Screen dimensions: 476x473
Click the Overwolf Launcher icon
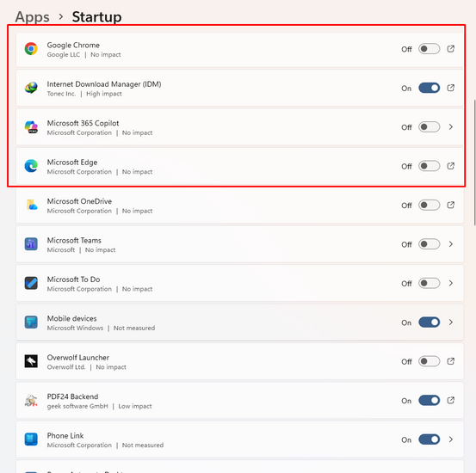pos(31,361)
